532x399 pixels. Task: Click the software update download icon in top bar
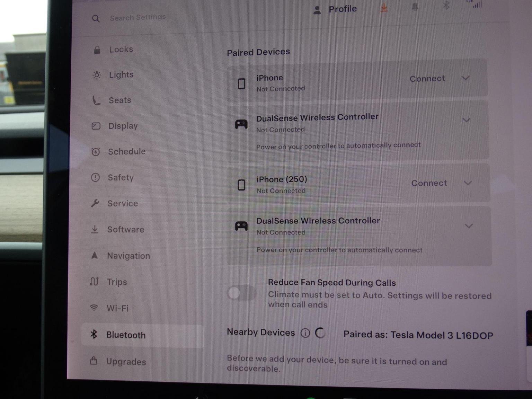click(x=384, y=8)
